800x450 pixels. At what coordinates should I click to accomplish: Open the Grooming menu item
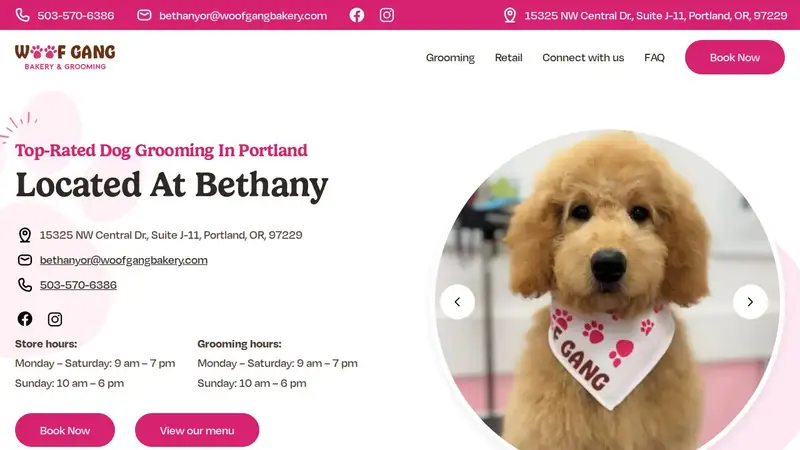451,58
